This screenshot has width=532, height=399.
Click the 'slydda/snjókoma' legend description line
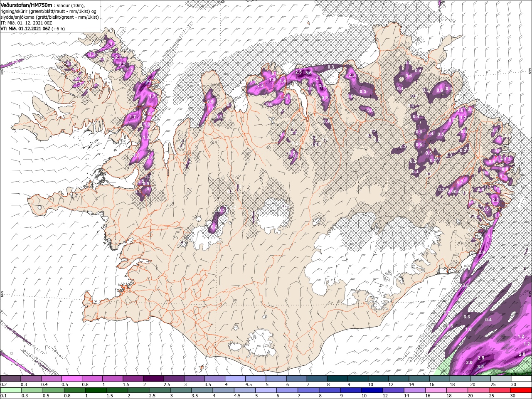point(49,17)
